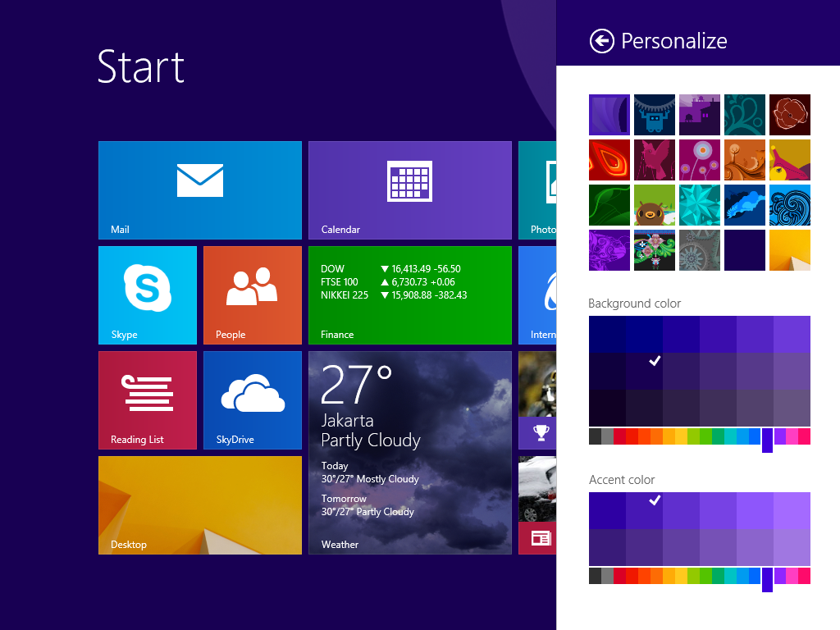
Task: Click the Start heading
Action: [x=141, y=67]
